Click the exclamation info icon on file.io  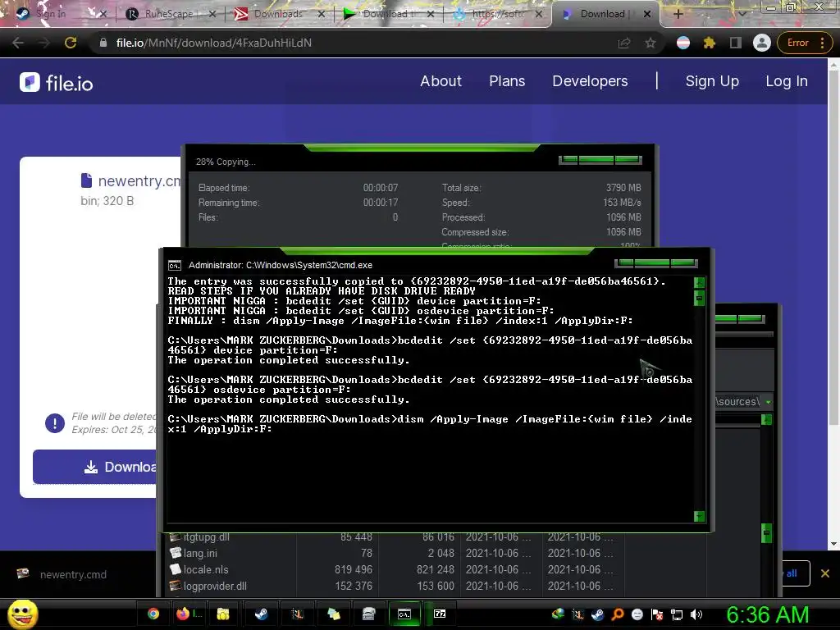[55, 423]
